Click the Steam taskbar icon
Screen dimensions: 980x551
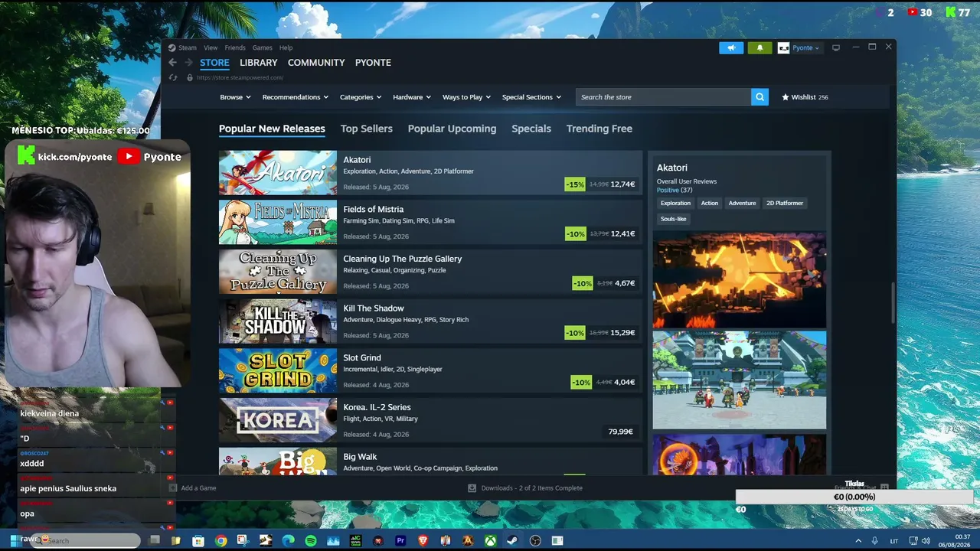(512, 541)
